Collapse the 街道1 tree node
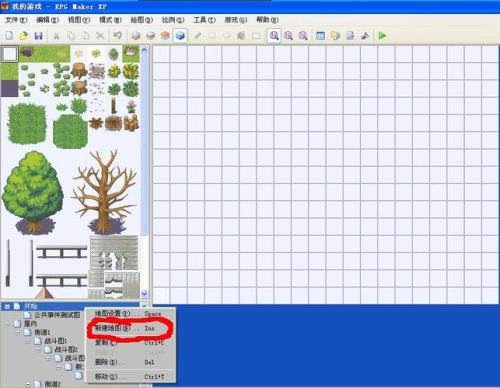Screen dimensions: 500x388 [18, 332]
